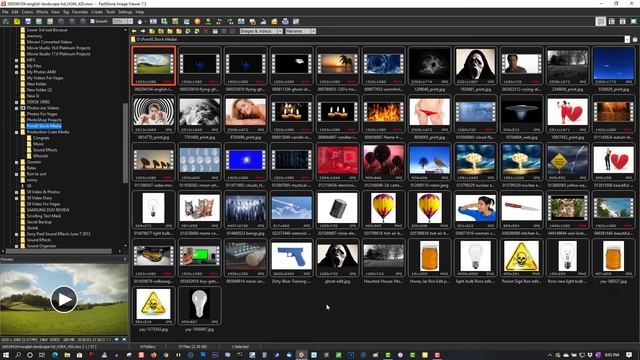
Task: Go back with yellow left arrow
Action: point(134,31)
